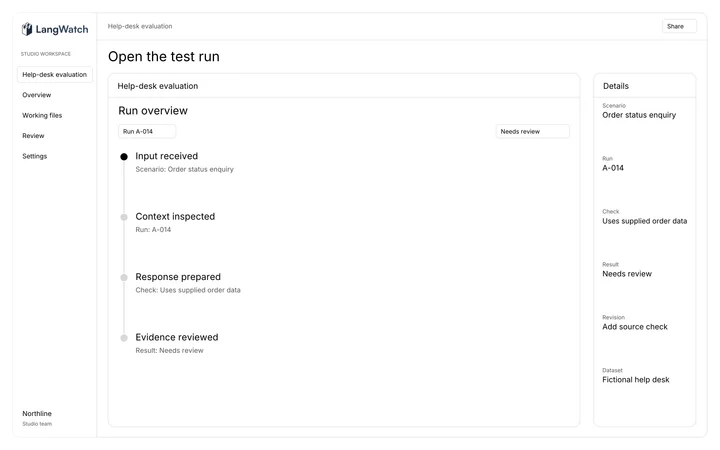Click 'Result: Needs review' subtitle text
This screenshot has height=450, width=720.
coord(169,350)
